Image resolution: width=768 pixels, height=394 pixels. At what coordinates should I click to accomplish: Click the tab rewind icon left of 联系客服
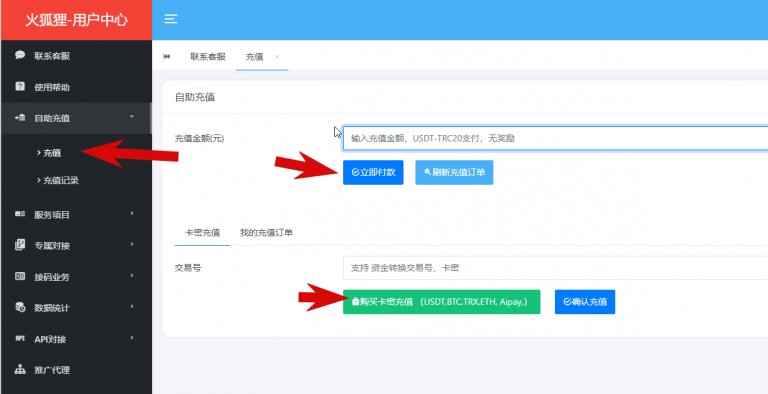(x=167, y=57)
